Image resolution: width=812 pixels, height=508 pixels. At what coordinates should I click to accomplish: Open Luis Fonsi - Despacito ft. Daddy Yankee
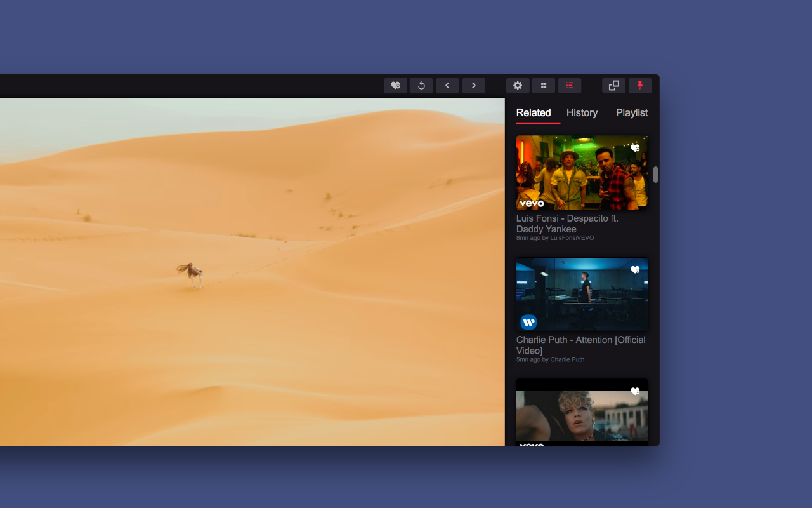point(568,224)
